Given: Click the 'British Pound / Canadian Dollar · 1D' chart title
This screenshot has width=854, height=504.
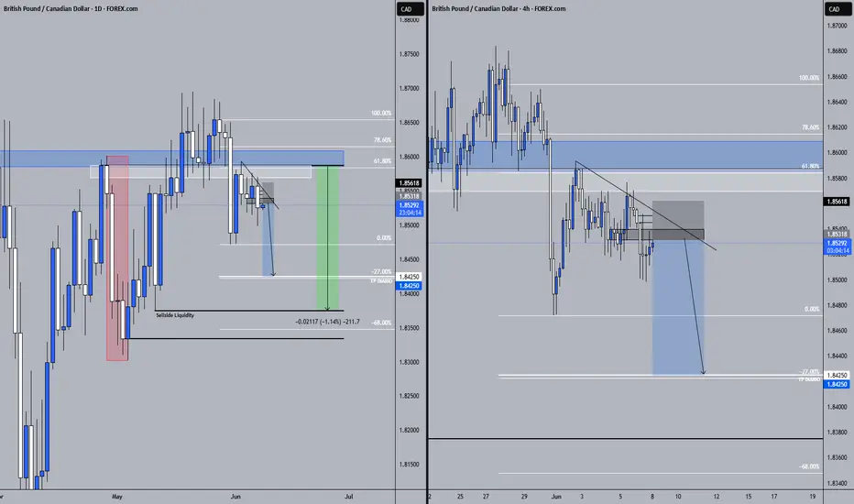Looking at the screenshot, I should coord(71,9).
